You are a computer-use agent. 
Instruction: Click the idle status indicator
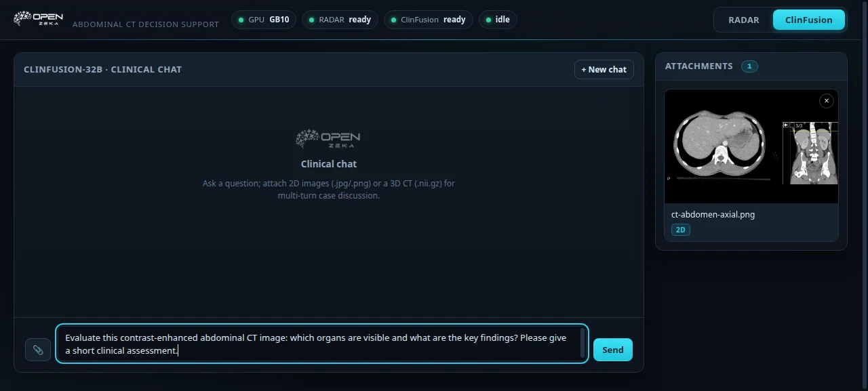[498, 20]
